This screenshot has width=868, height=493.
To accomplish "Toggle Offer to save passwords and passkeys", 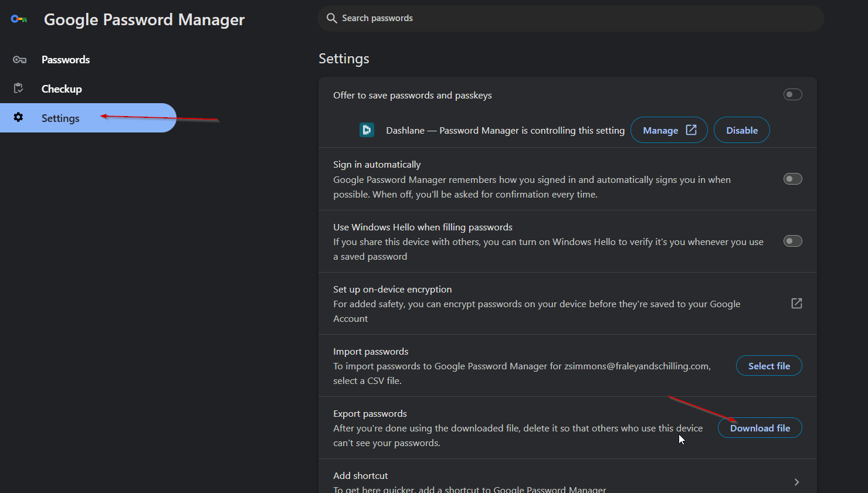I will [x=793, y=94].
